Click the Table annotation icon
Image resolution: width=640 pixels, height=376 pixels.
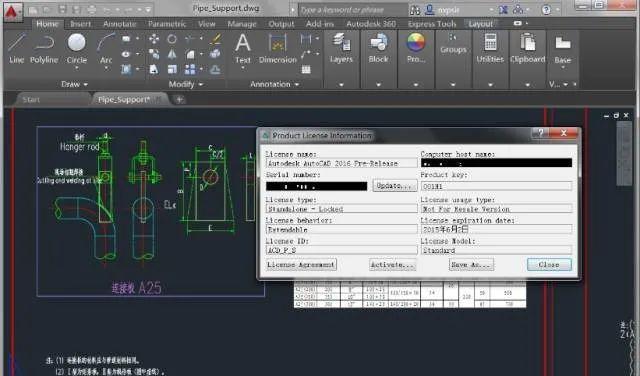coord(306,69)
